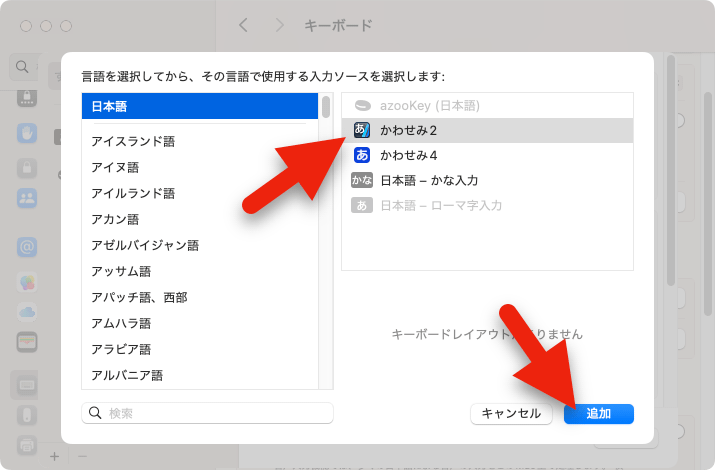Click the blue かわせみ4 icon

(x=361, y=155)
